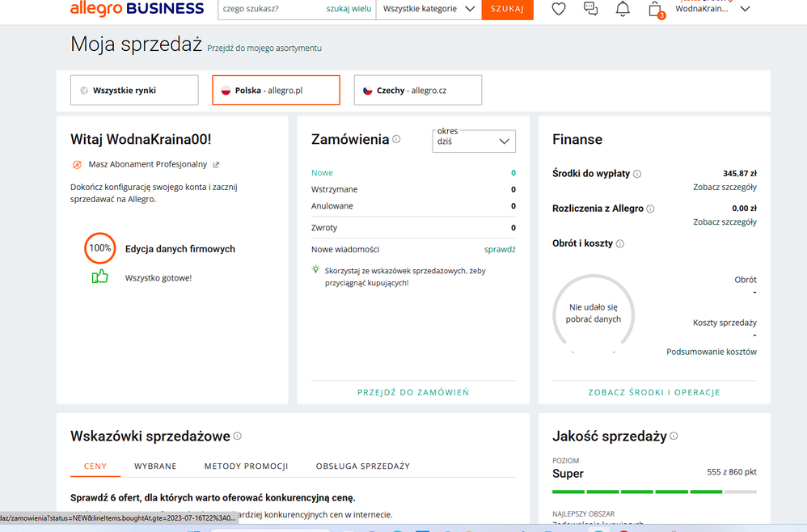Click info icon next to Wskazówki sprzedażowe
Screen dimensions: 807x532
click(x=237, y=436)
